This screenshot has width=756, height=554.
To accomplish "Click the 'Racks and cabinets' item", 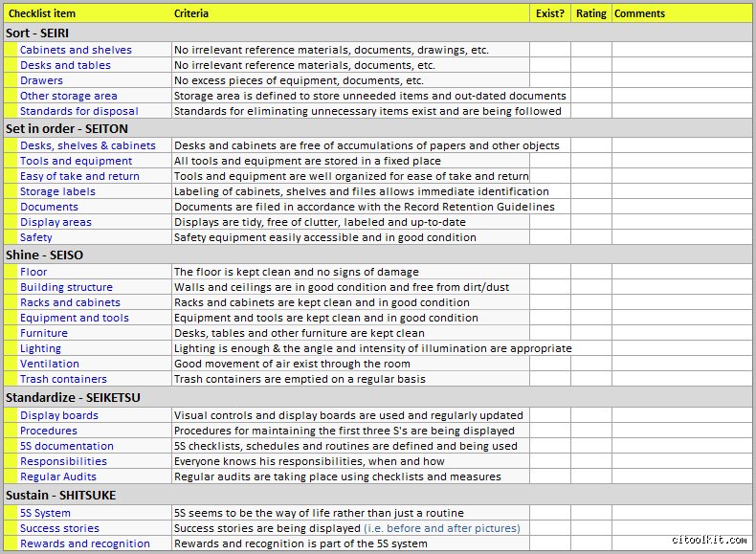I will click(70, 302).
